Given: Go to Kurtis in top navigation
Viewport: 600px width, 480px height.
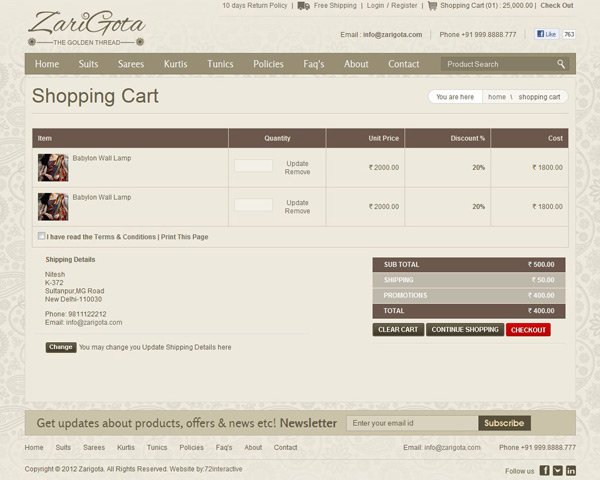Looking at the screenshot, I should pyautogui.click(x=175, y=64).
